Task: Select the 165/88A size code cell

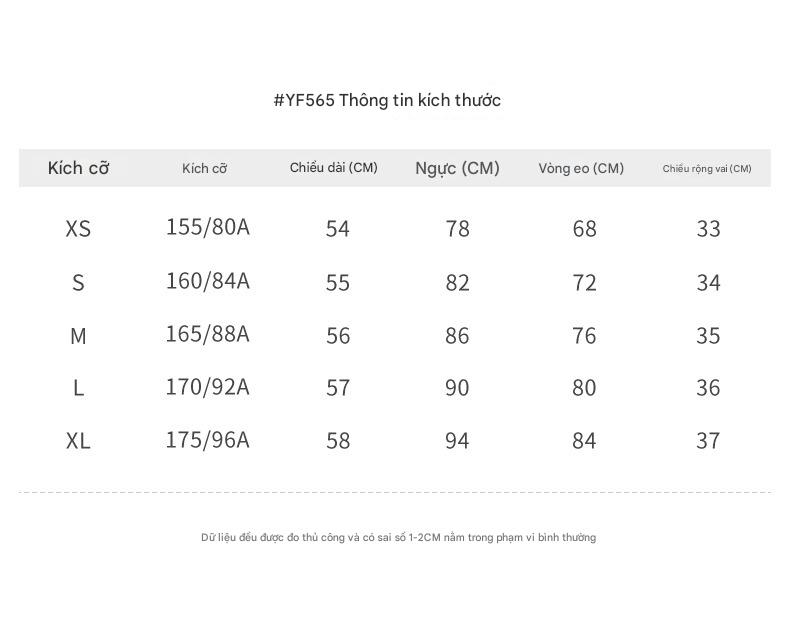Action: 208,334
